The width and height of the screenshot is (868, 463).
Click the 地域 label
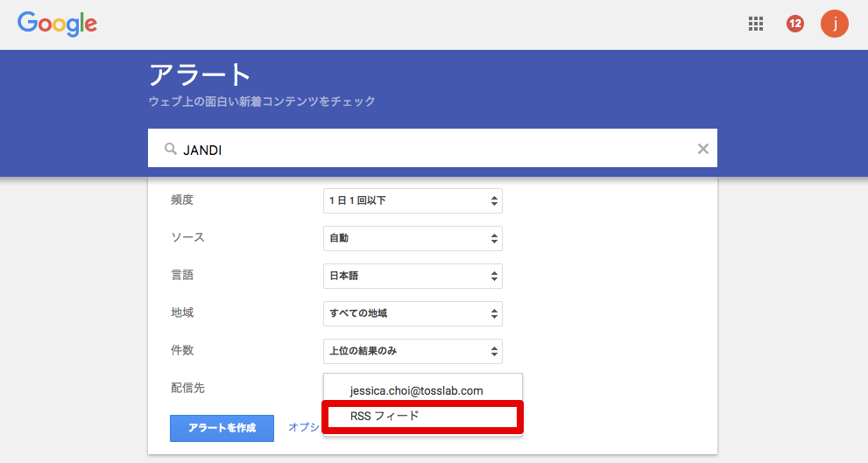click(x=182, y=312)
